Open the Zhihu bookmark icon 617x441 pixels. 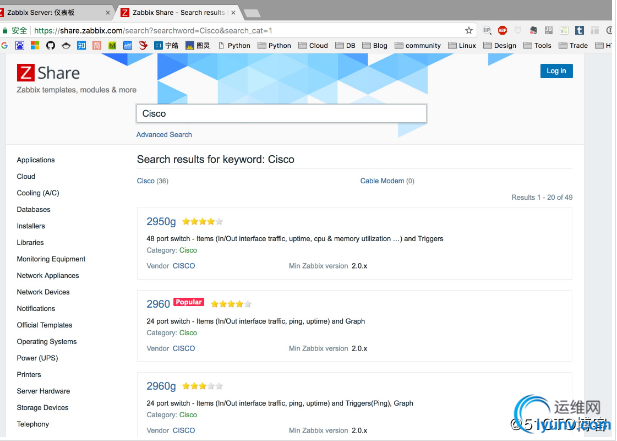click(81, 46)
